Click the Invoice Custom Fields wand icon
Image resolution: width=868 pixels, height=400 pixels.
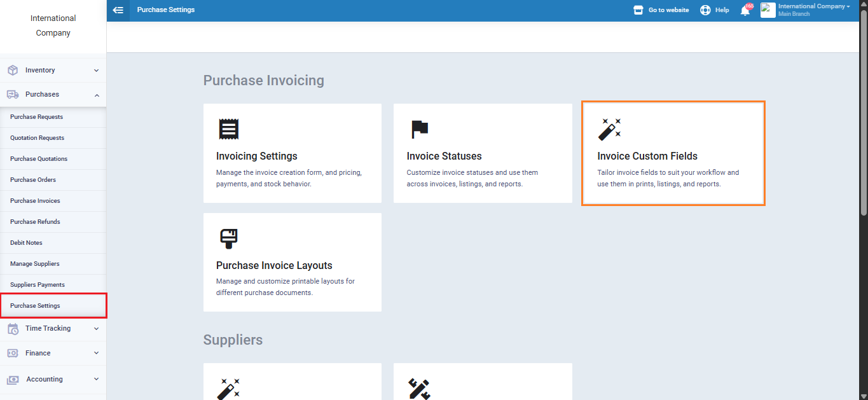click(x=609, y=129)
